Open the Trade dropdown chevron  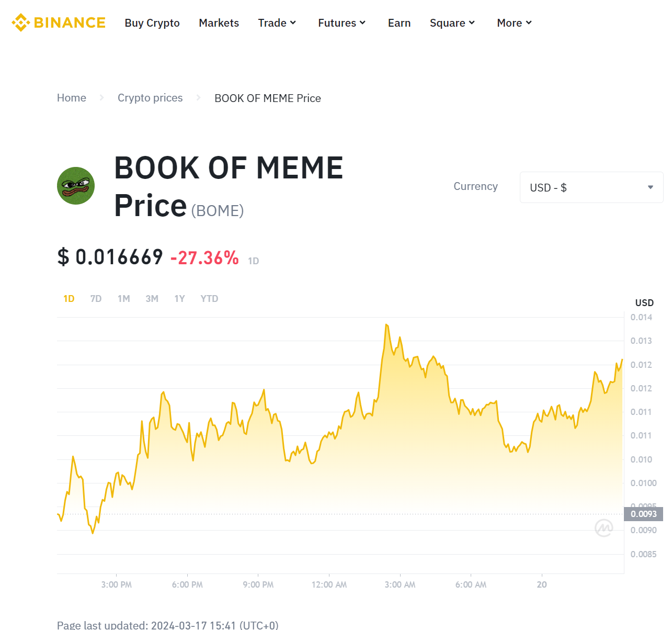[293, 22]
